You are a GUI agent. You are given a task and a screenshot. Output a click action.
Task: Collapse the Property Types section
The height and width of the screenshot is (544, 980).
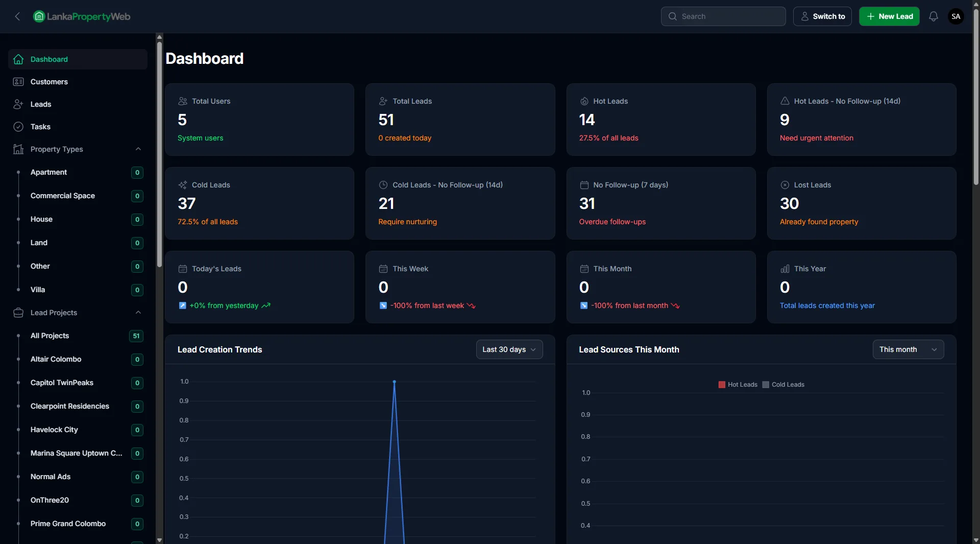pyautogui.click(x=138, y=149)
